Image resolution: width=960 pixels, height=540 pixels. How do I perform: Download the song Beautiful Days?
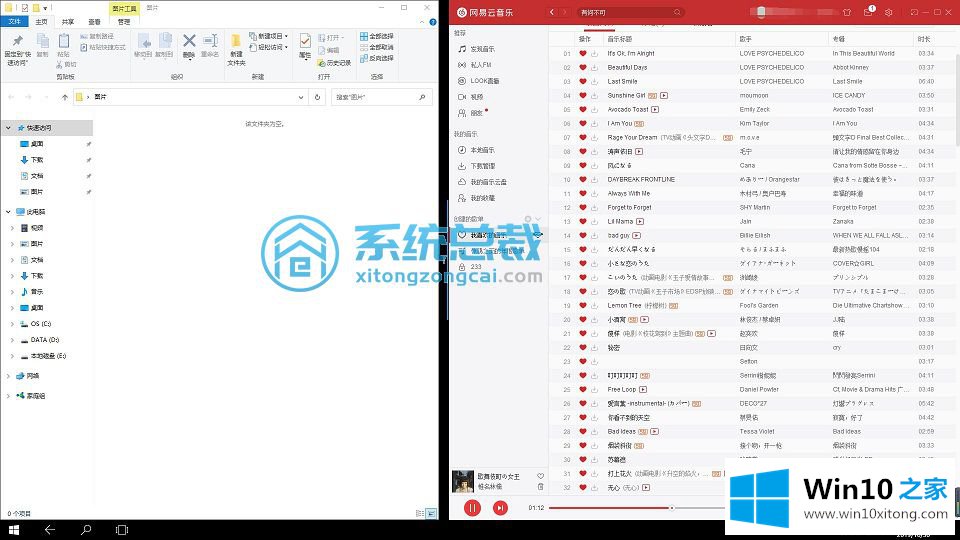coord(594,67)
